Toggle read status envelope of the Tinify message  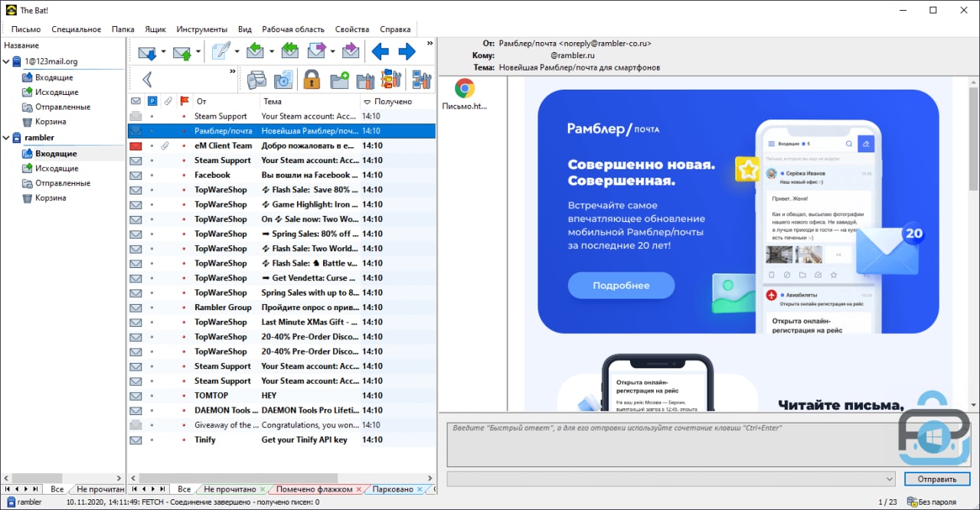click(x=136, y=440)
